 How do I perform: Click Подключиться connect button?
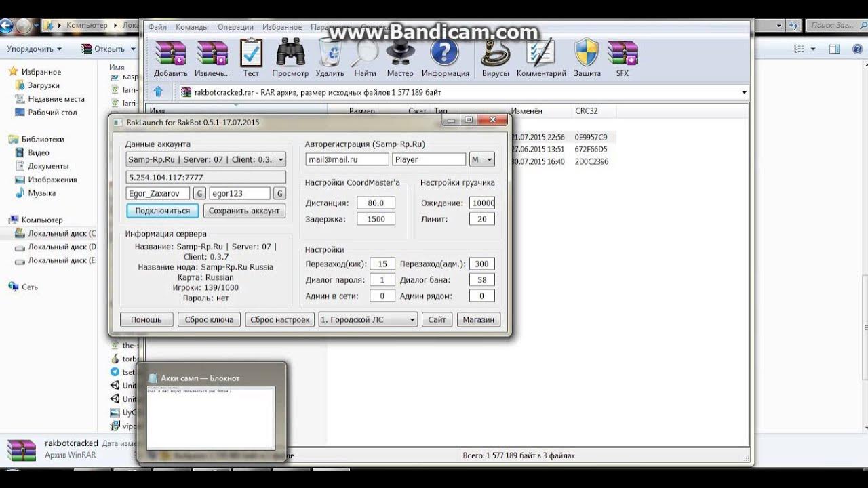tap(163, 211)
